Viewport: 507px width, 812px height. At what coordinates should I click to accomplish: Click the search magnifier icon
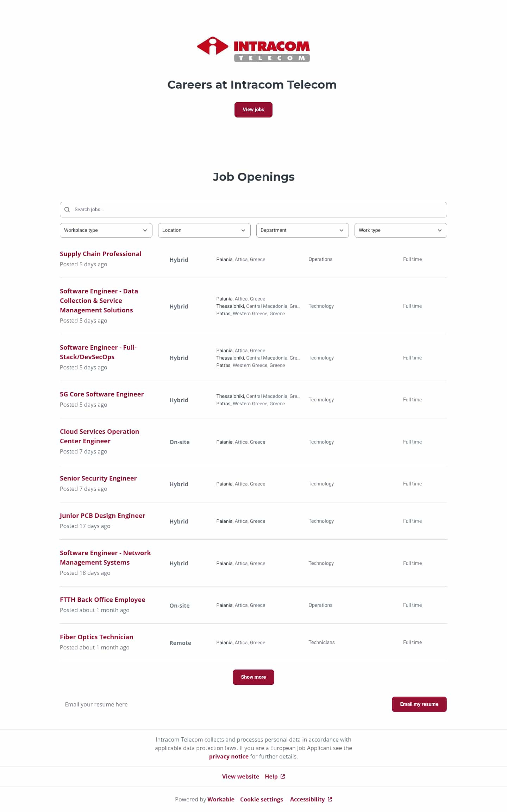[67, 209]
